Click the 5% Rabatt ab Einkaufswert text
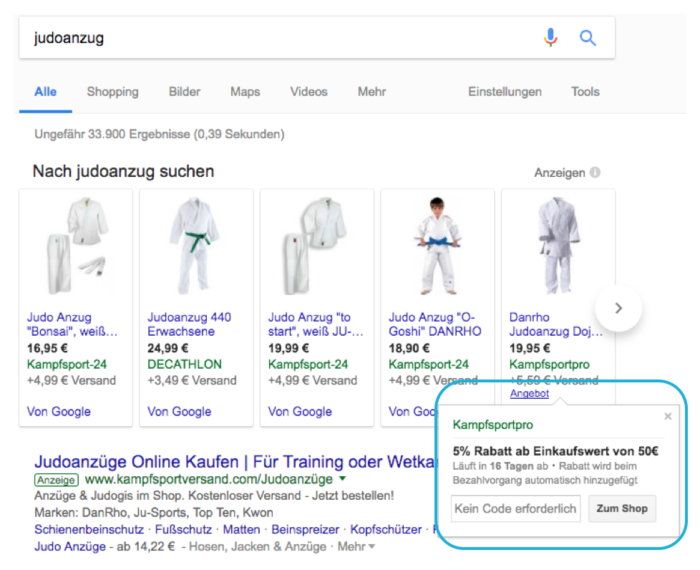This screenshot has width=700, height=570. pyautogui.click(x=555, y=451)
